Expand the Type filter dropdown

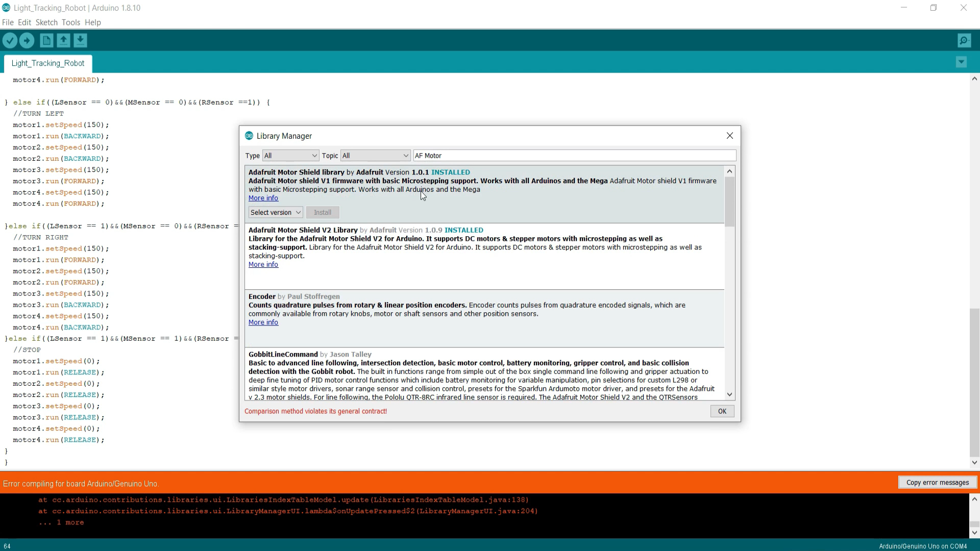(x=290, y=156)
